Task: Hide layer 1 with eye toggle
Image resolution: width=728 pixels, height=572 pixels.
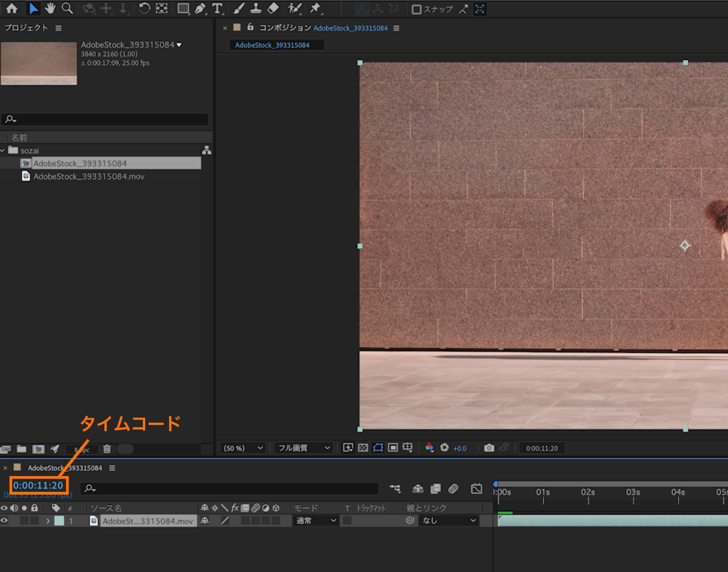Action: [x=5, y=521]
